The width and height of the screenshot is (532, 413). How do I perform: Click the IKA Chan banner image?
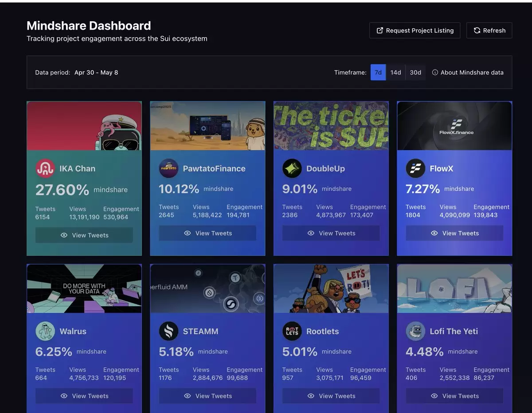pos(84,126)
